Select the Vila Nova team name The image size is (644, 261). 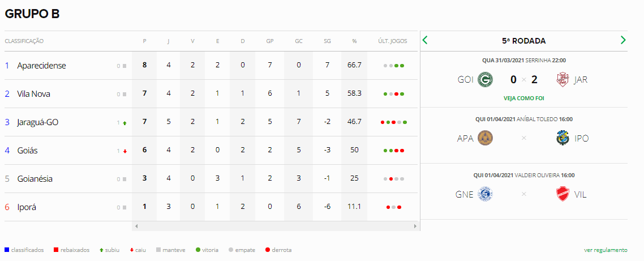click(x=34, y=94)
